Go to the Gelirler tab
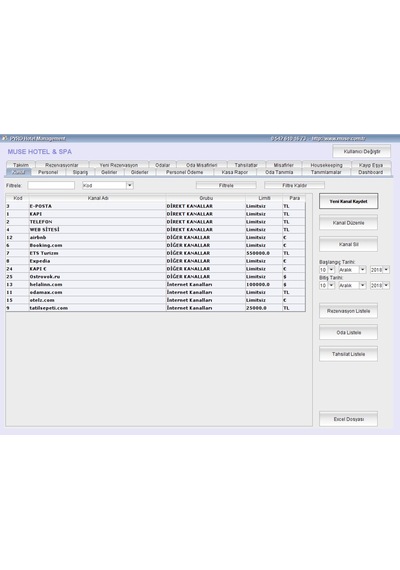Screen dimensions: 400x570 click(109, 172)
